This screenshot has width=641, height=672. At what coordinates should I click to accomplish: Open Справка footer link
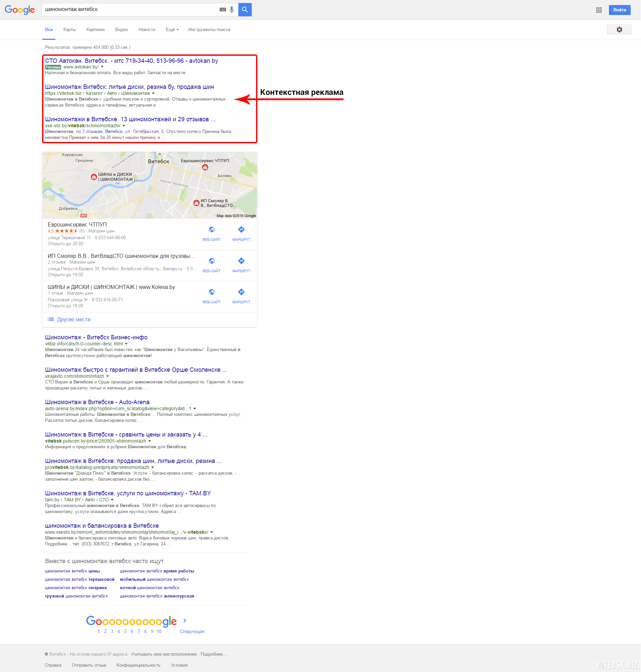click(x=53, y=665)
